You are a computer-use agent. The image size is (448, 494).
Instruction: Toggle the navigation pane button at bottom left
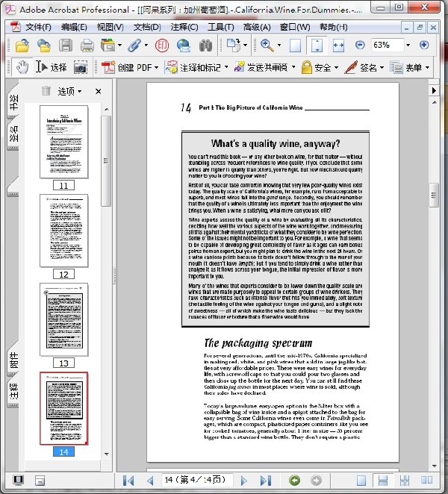pyautogui.click(x=40, y=481)
